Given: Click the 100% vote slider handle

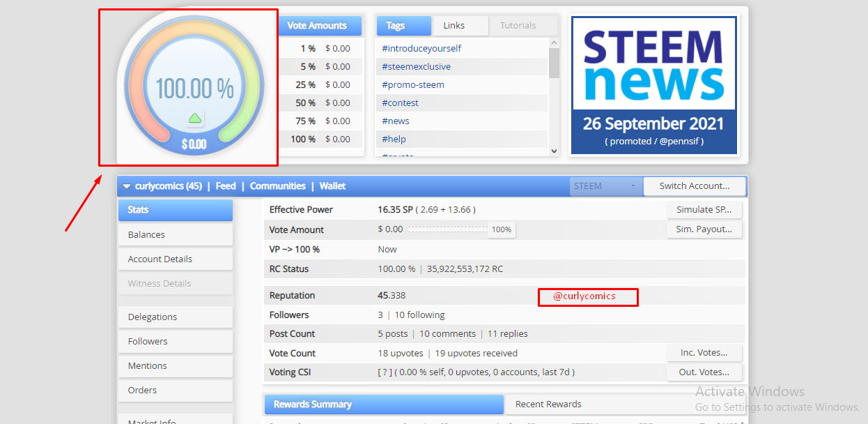Looking at the screenshot, I should click(501, 229).
